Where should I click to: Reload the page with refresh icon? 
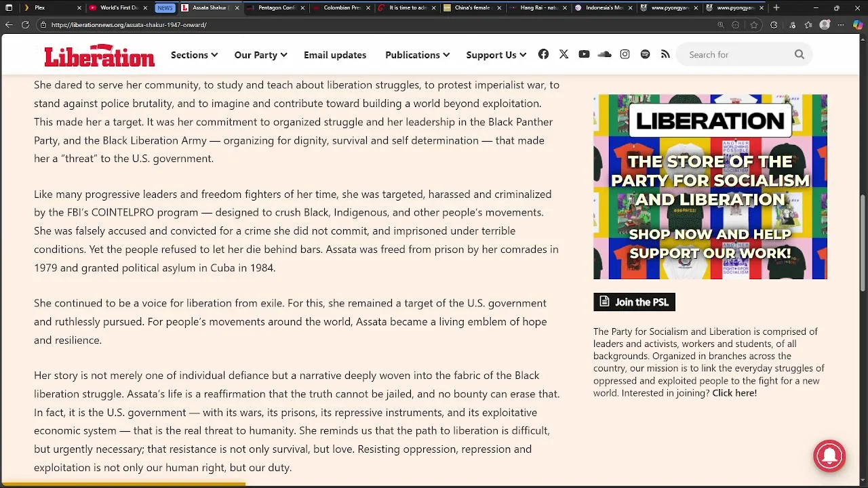click(x=25, y=24)
